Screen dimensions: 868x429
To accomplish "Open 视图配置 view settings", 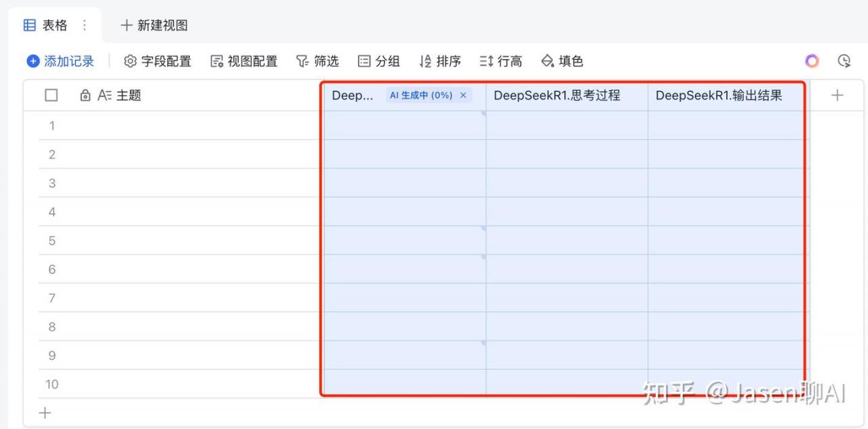I will pyautogui.click(x=244, y=61).
